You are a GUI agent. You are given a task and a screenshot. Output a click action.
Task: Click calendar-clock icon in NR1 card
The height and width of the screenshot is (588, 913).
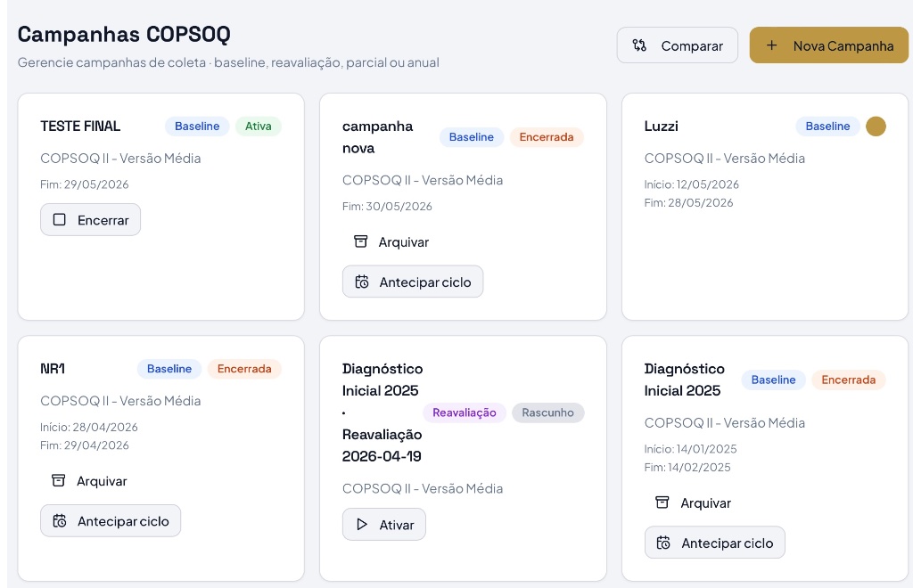point(60,521)
